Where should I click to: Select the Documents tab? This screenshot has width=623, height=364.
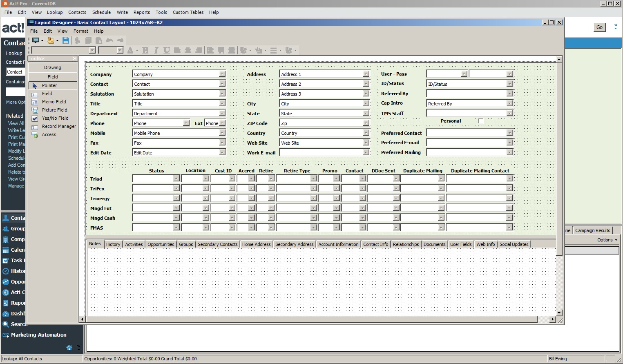point(434,244)
